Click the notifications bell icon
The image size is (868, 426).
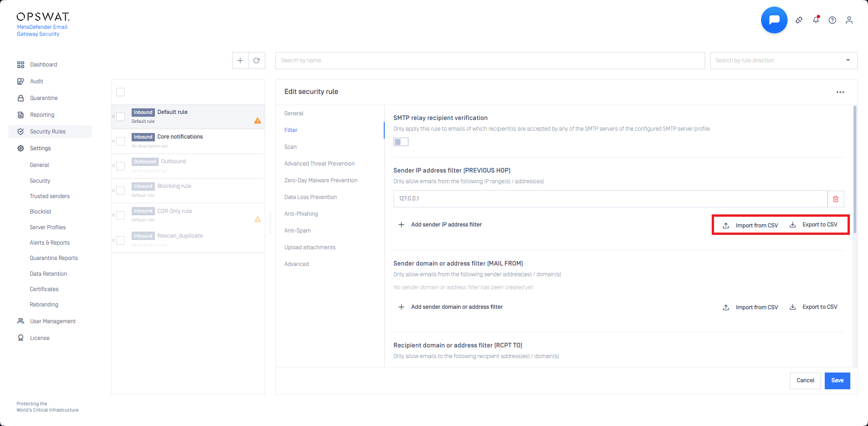(x=816, y=20)
